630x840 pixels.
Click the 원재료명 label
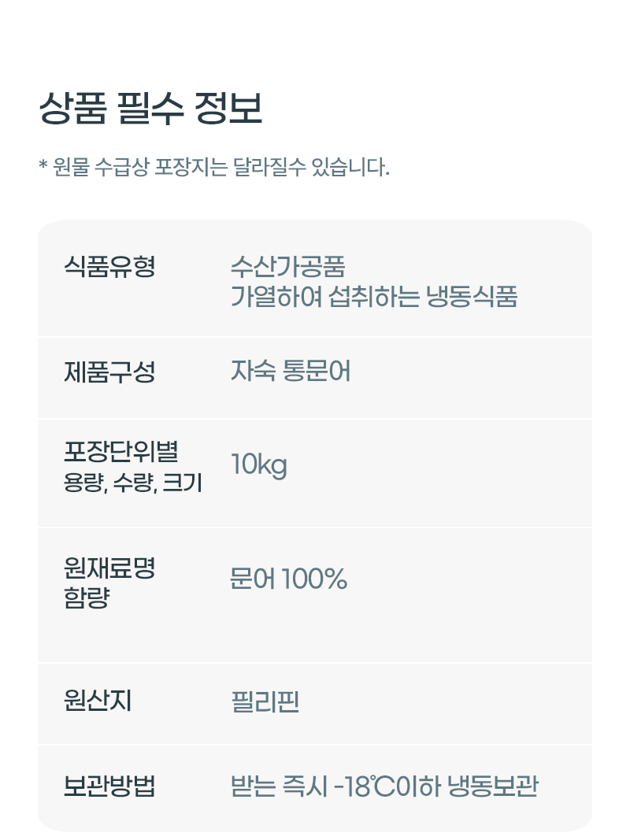point(109,568)
